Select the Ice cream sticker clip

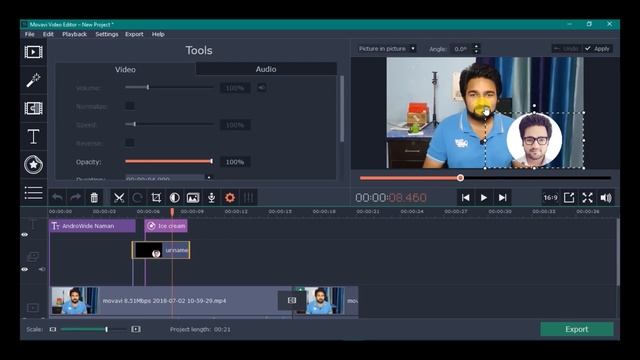click(x=166, y=226)
